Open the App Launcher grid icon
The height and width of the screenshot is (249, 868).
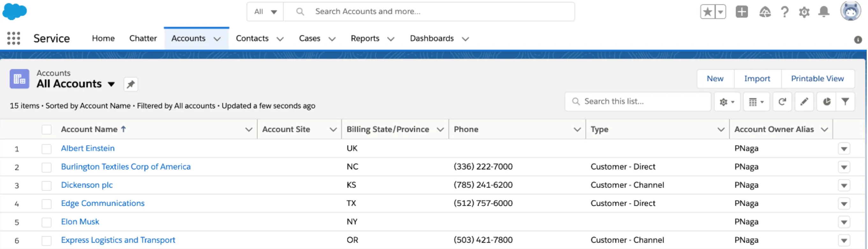[14, 38]
